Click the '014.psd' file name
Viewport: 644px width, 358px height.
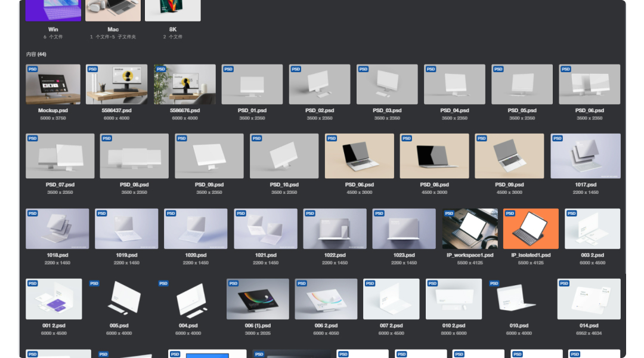tap(589, 326)
